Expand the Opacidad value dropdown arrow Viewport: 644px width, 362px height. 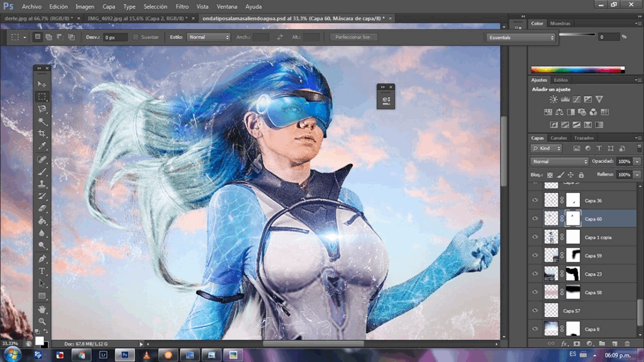point(637,161)
